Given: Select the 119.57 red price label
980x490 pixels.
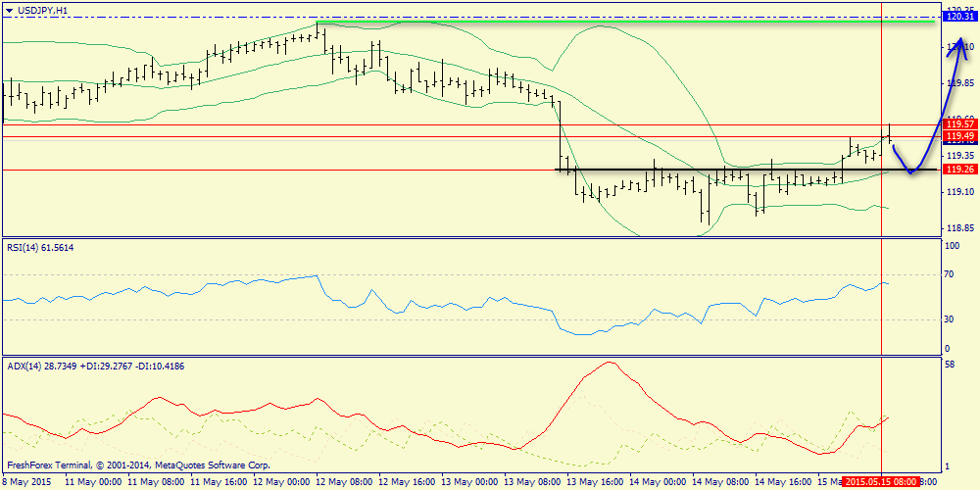Looking at the screenshot, I should coord(960,125).
